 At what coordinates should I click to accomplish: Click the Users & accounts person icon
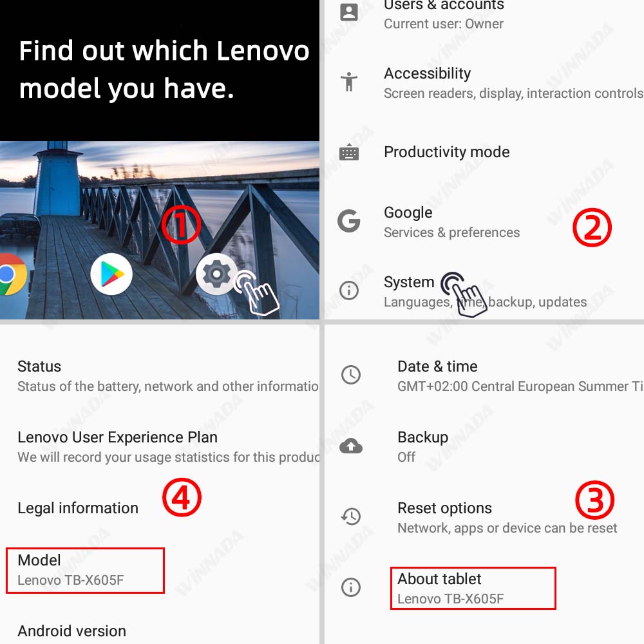(x=349, y=12)
